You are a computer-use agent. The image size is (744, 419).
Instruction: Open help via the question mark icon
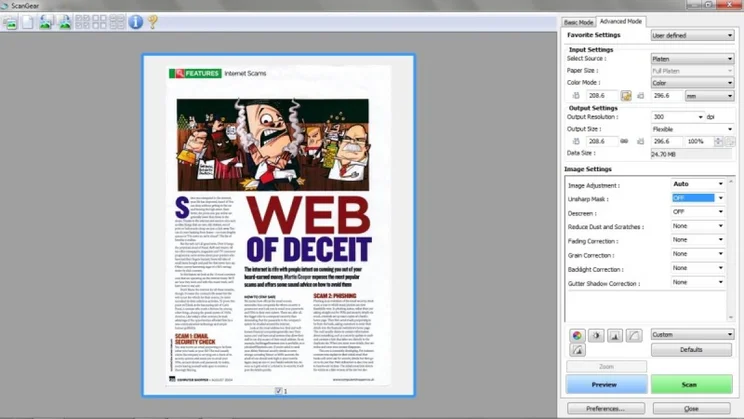[153, 21]
